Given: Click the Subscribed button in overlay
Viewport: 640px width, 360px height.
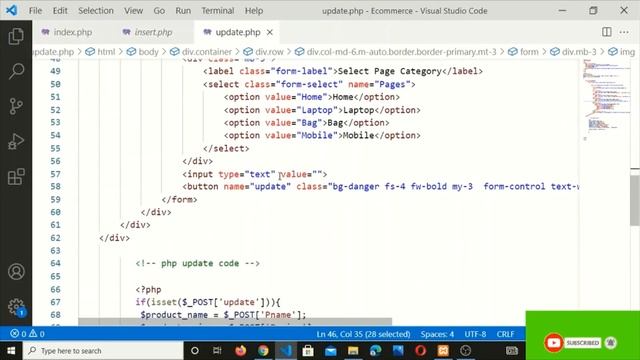Looking at the screenshot, I should [x=582, y=343].
